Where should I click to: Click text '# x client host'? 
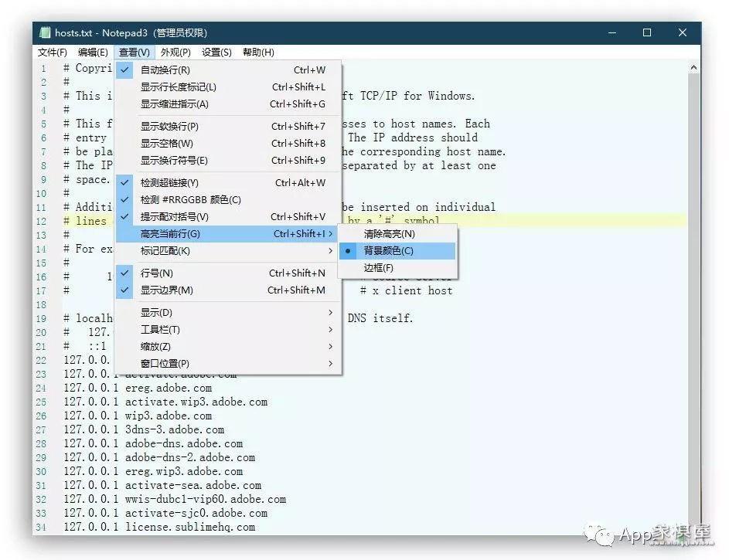point(407,290)
